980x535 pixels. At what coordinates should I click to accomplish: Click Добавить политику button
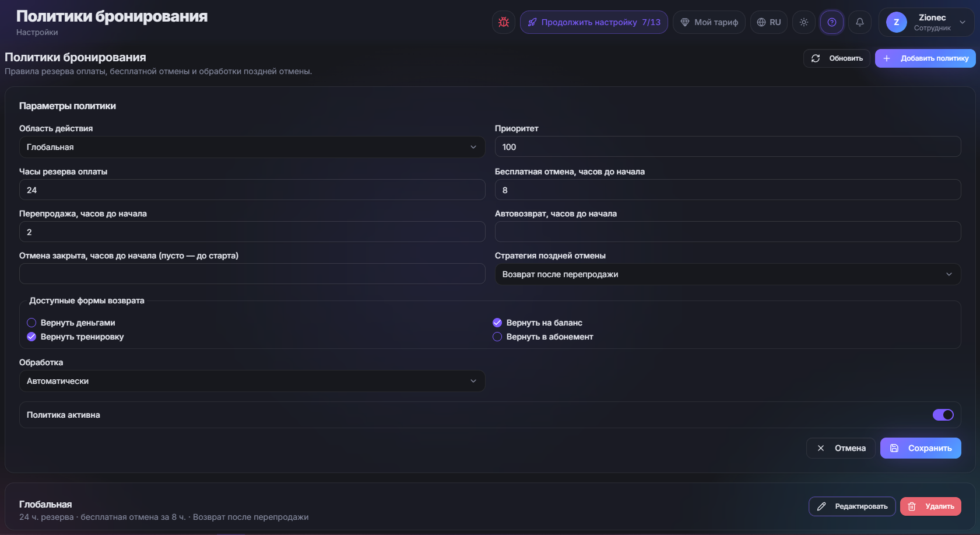[925, 58]
